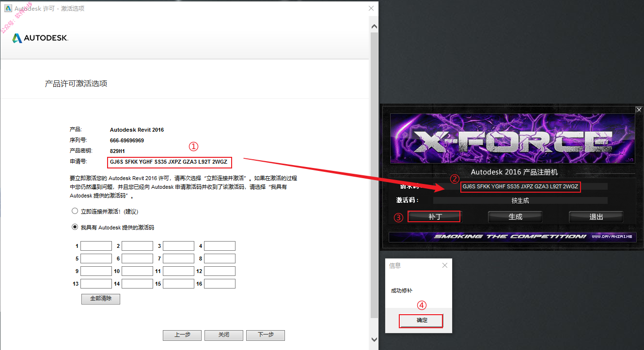Click activation code field 8
This screenshot has height=350, width=644.
220,259
